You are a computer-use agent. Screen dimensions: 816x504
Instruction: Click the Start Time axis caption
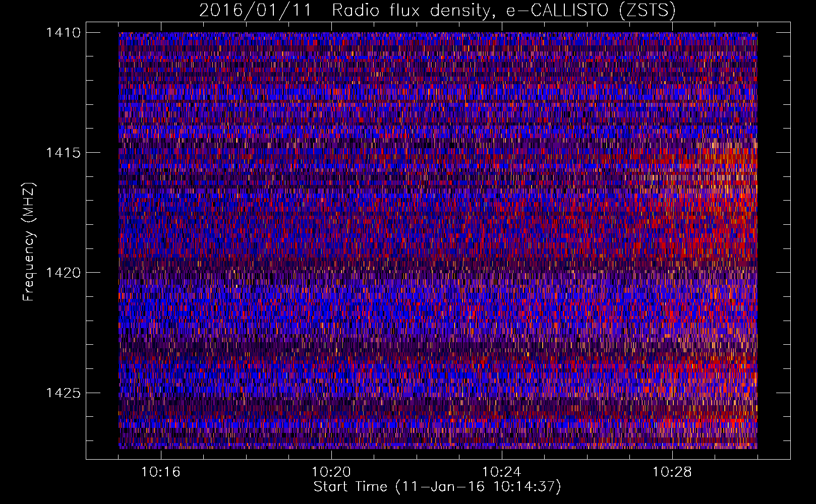437,487
